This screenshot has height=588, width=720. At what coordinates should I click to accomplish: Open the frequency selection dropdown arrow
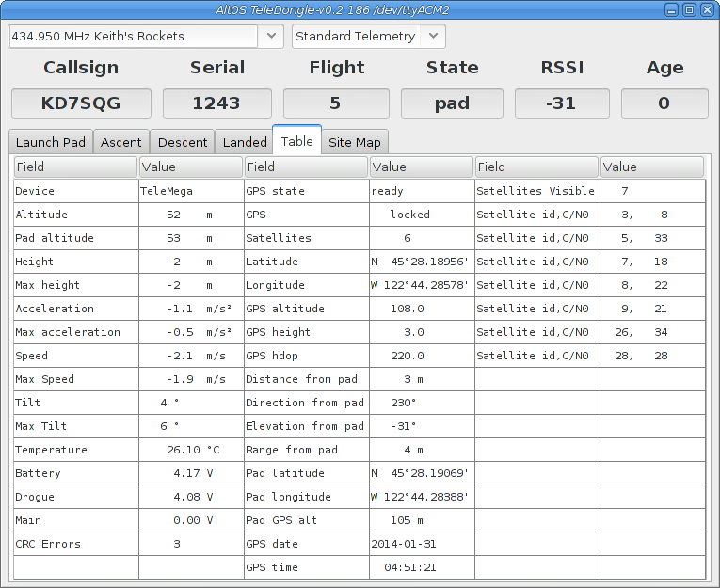coord(271,36)
